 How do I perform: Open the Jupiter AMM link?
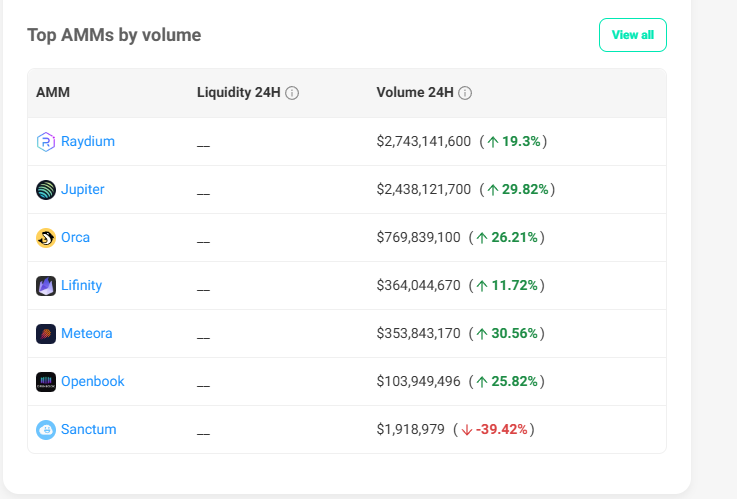tap(83, 189)
